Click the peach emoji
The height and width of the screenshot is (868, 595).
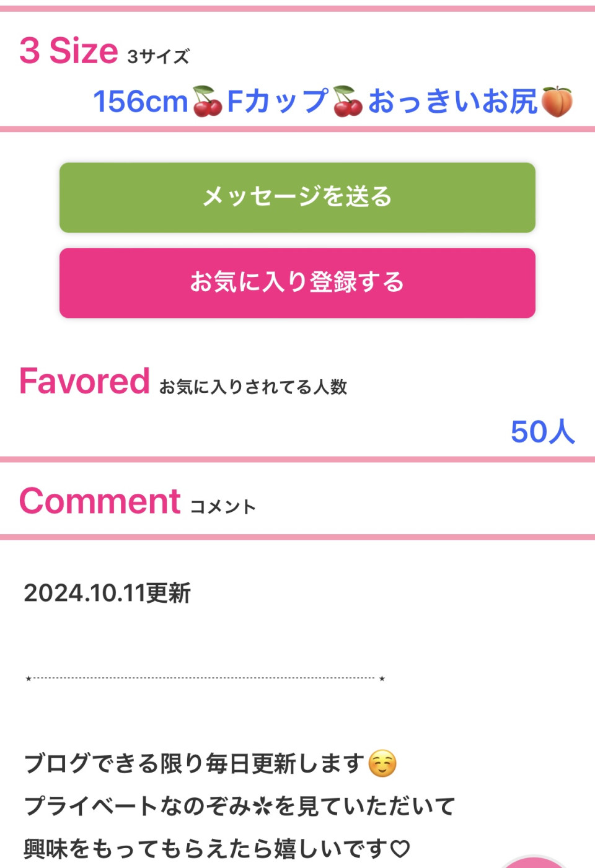coord(557,102)
